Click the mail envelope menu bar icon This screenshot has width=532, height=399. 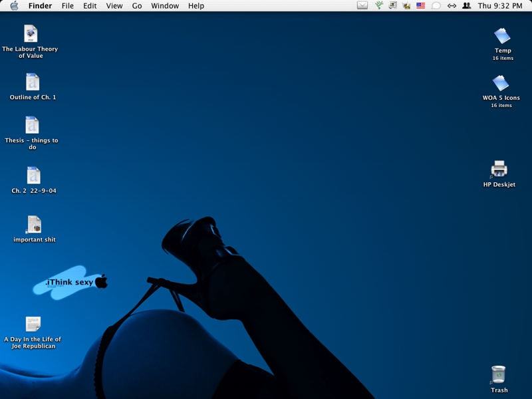pyautogui.click(x=362, y=5)
